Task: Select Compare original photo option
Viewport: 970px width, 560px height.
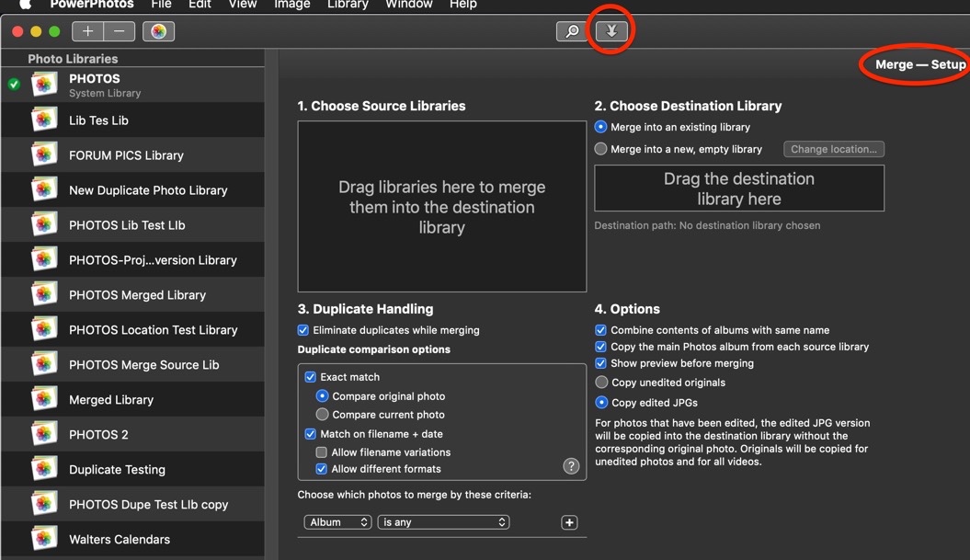Action: pyautogui.click(x=323, y=396)
